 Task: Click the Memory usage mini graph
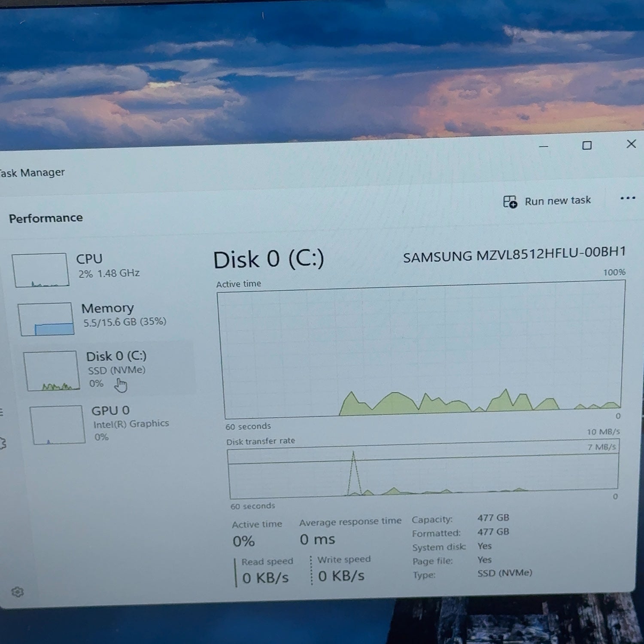[x=46, y=319]
